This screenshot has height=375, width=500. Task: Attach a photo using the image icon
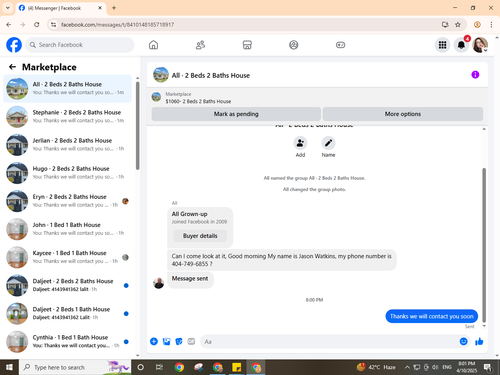[x=166, y=341]
